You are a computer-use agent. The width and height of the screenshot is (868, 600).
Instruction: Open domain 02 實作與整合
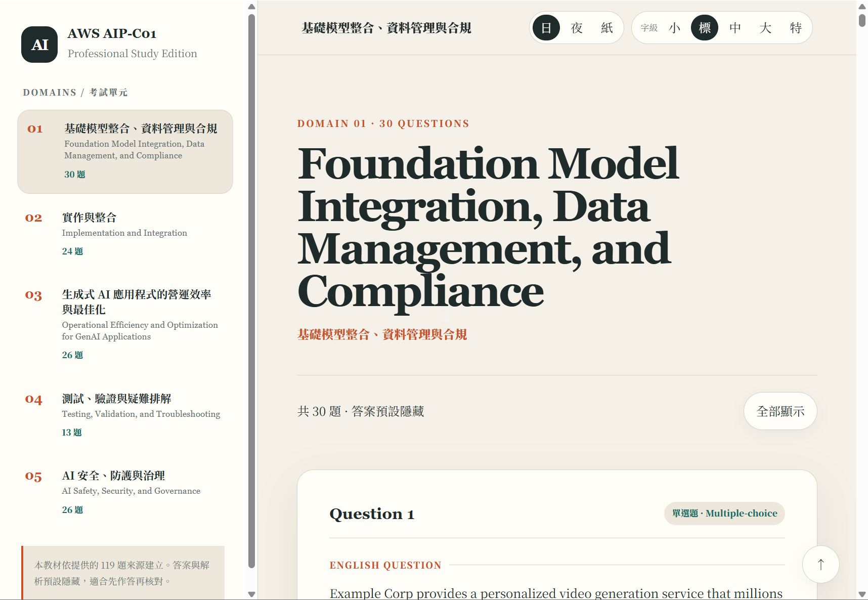125,234
